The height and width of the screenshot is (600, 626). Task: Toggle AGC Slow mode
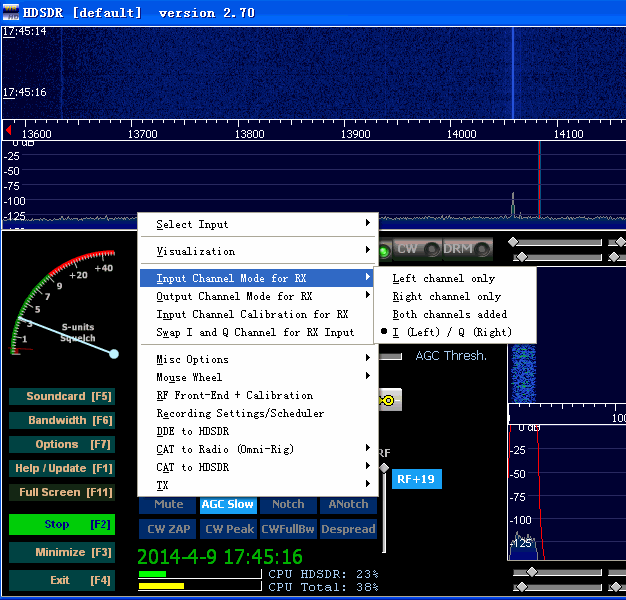tap(228, 505)
